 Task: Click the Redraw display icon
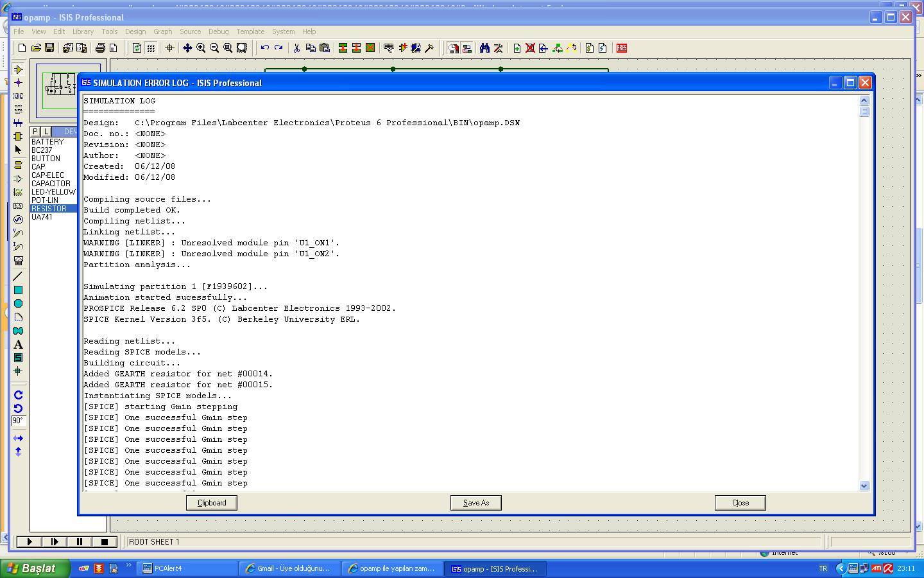coord(137,48)
